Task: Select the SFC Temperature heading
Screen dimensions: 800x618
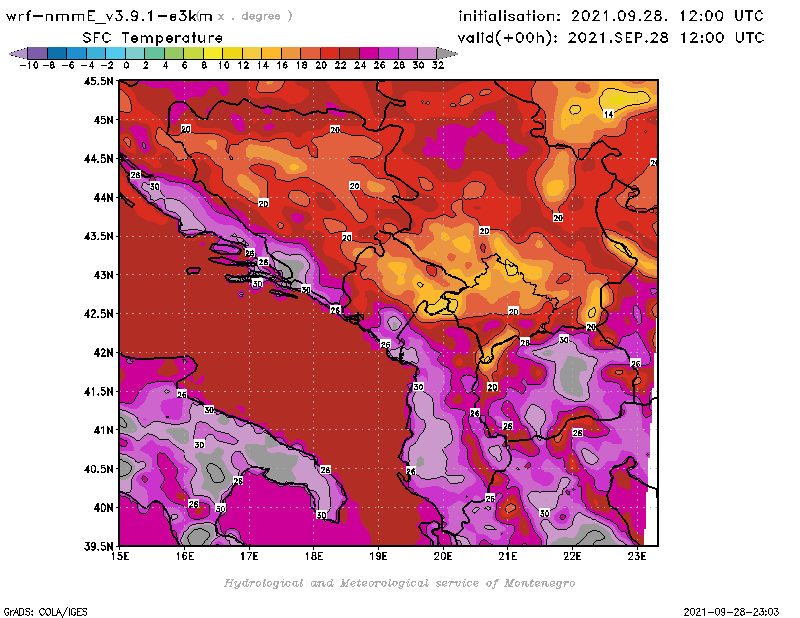Action: (153, 38)
